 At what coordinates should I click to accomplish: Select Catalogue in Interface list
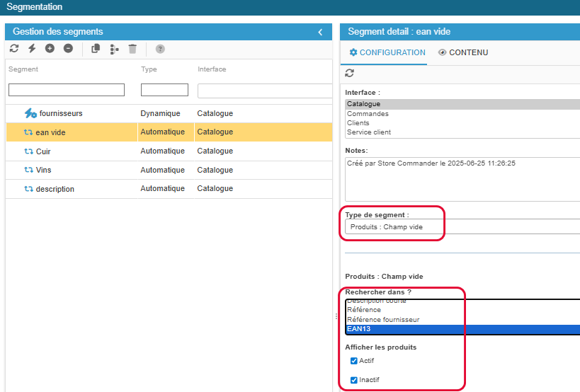(x=462, y=104)
